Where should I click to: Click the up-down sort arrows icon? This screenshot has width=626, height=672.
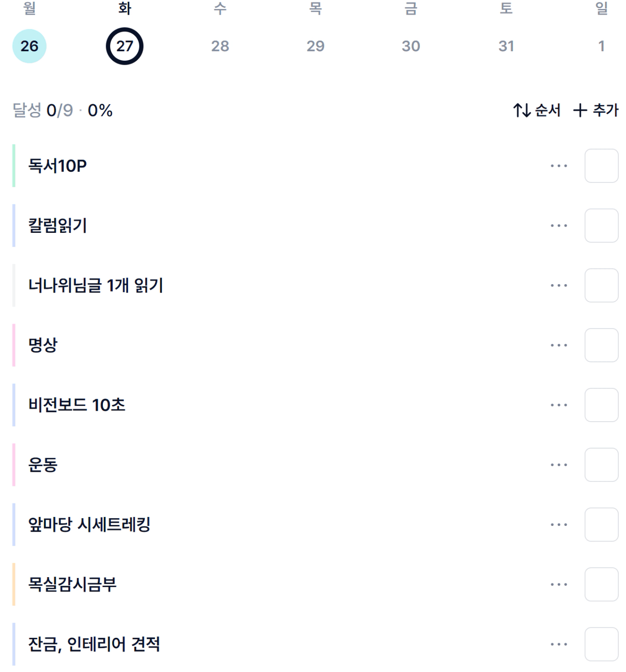pyautogui.click(x=522, y=110)
